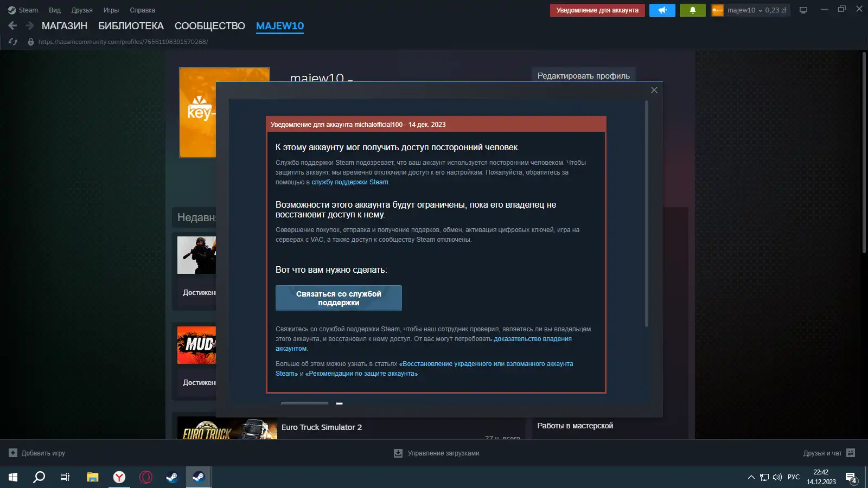
Task: Close the account alert dialog with X
Action: [654, 90]
